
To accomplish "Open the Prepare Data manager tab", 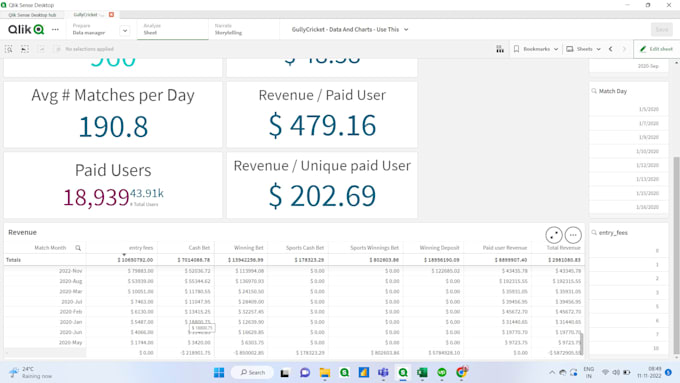I will click(89, 29).
